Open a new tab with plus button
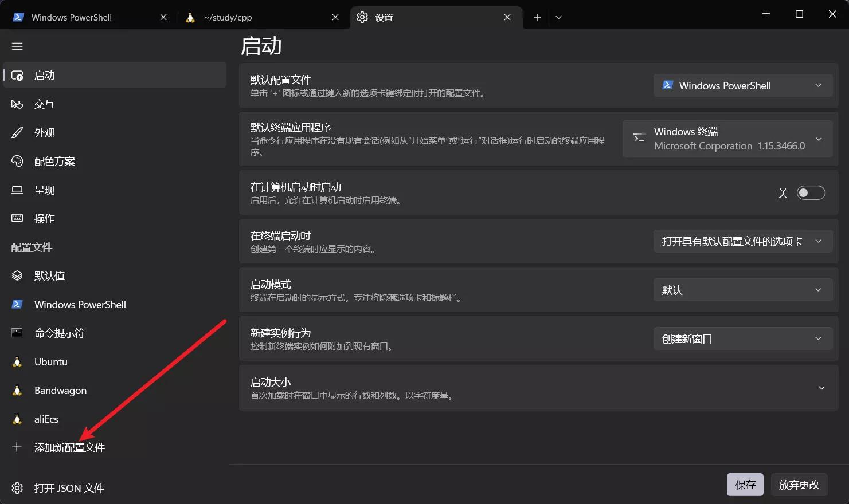Screen dimensions: 849x504 tap(537, 17)
